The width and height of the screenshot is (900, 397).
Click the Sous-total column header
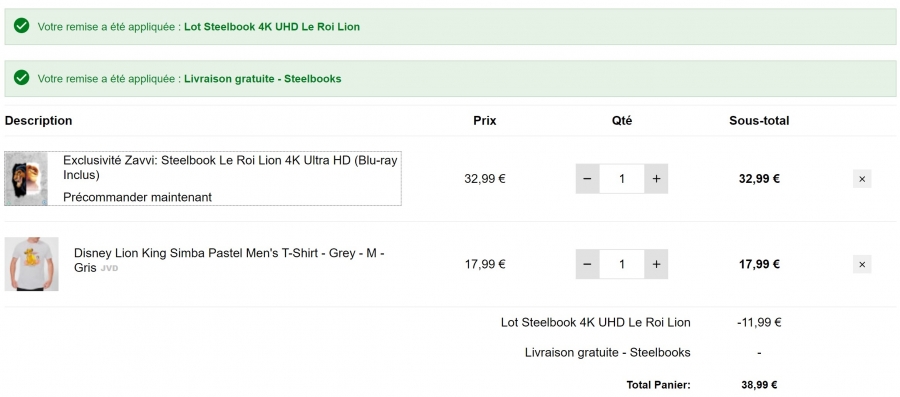point(759,121)
